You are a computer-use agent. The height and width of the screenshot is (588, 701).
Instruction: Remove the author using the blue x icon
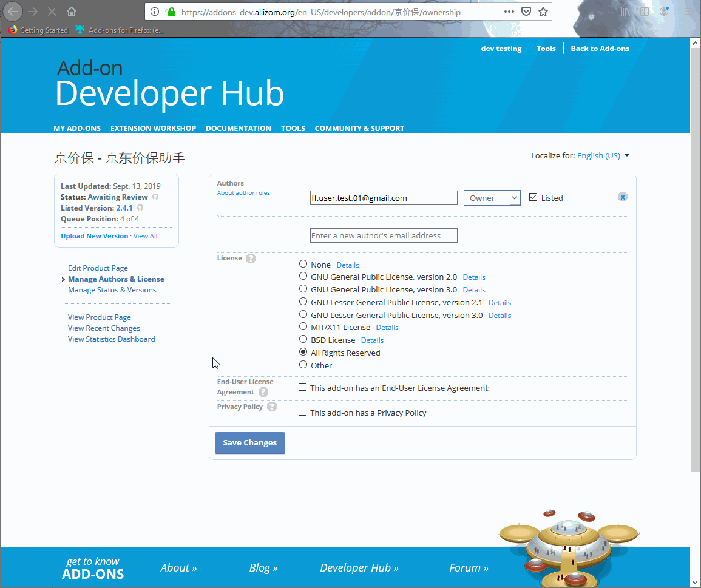[x=622, y=196]
